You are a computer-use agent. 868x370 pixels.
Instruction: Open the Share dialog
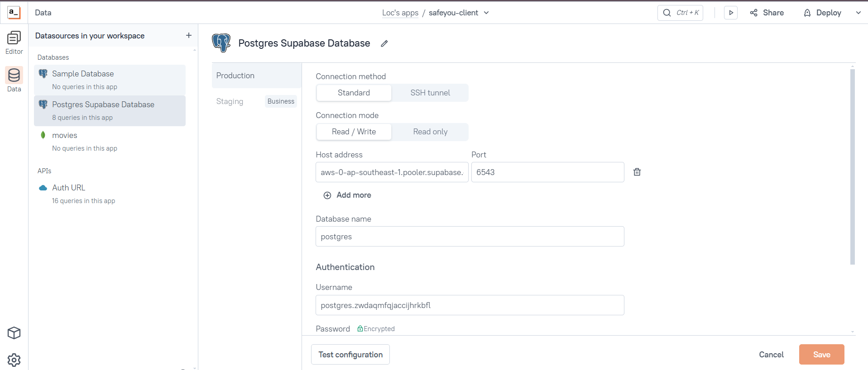tap(767, 13)
